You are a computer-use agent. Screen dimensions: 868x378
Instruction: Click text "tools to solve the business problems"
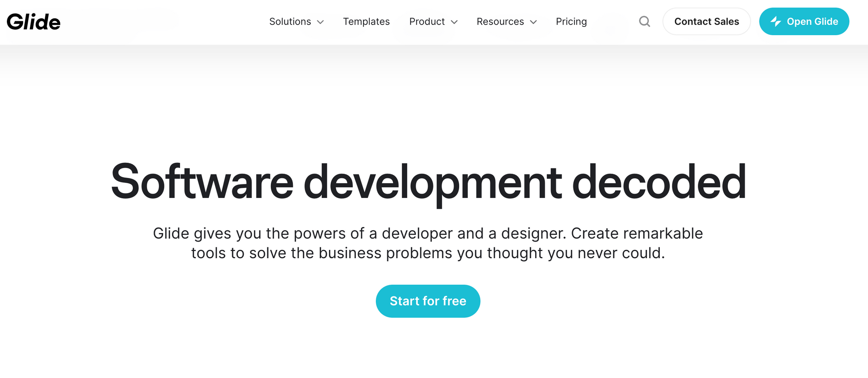tap(322, 253)
